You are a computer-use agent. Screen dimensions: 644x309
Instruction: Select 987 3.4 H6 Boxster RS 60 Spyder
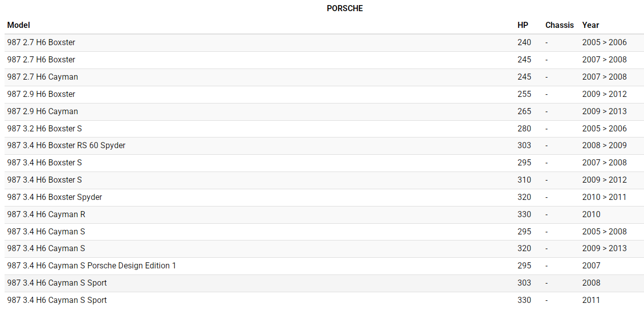(x=66, y=146)
